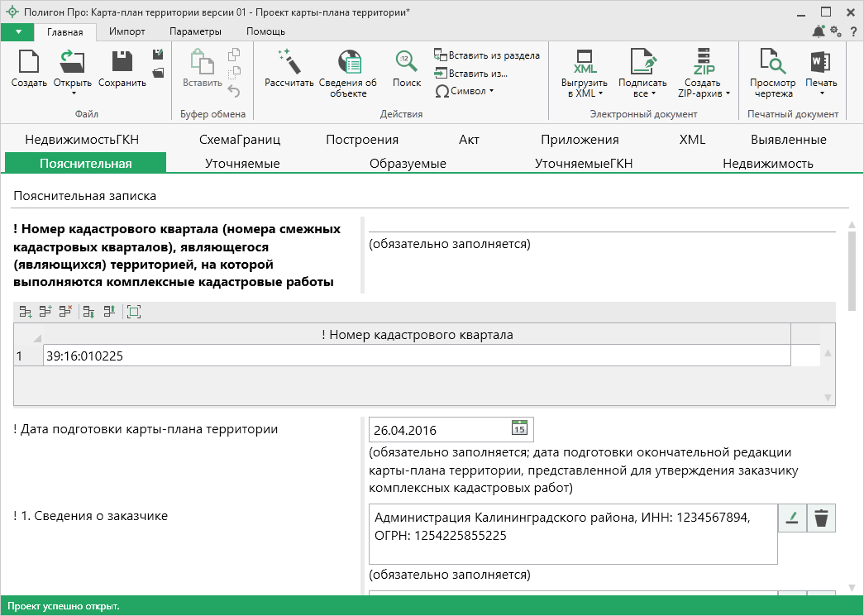Click Вставить из раздела button

tap(487, 55)
